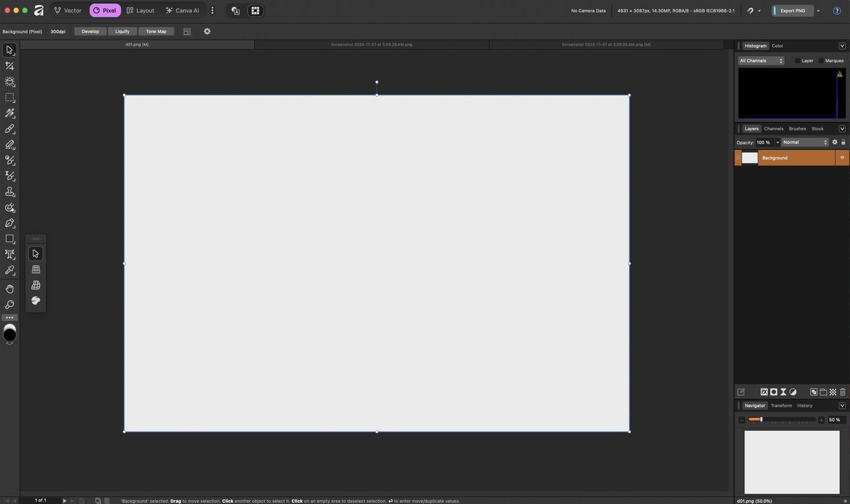Activate the Hand (View) tool
850x504 pixels.
point(10,289)
